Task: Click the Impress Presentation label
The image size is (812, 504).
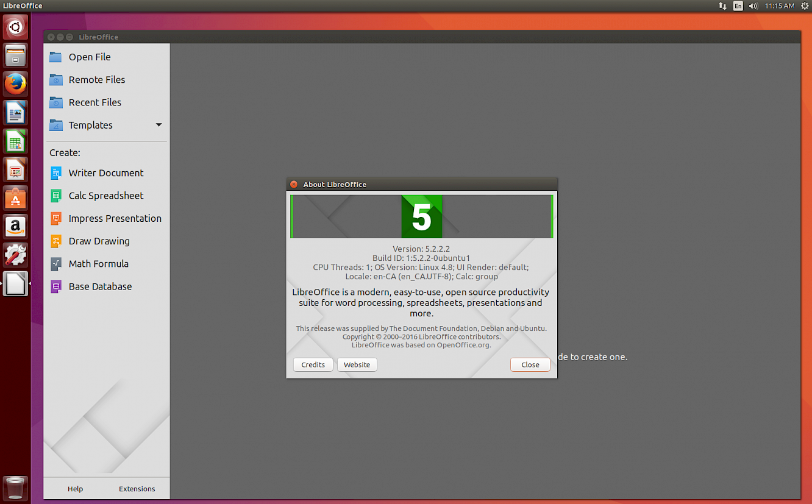Action: [x=115, y=218]
